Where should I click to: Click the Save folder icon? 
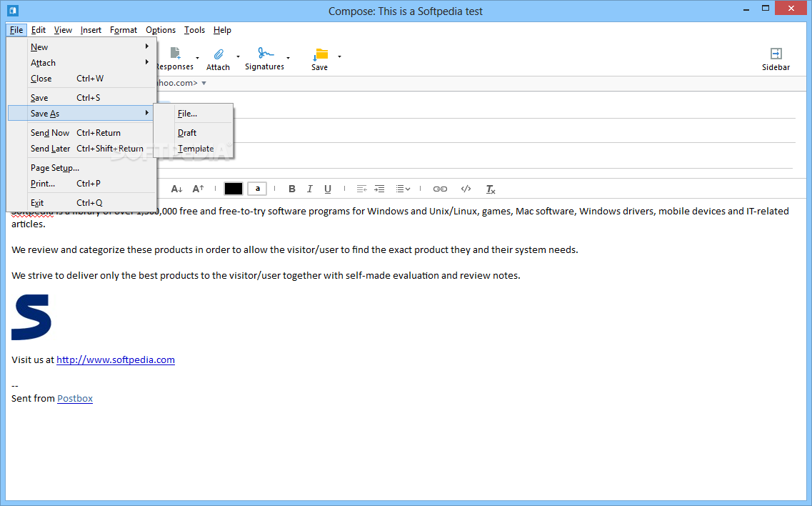click(321, 54)
